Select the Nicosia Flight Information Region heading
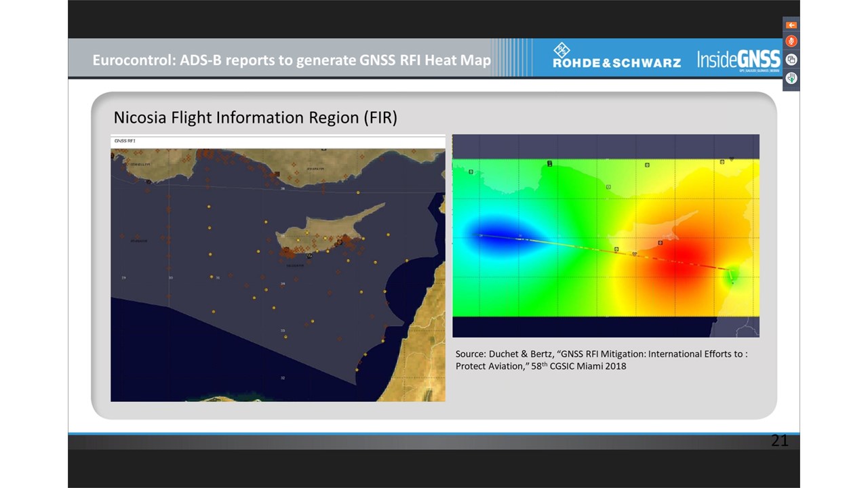The image size is (868, 488). [255, 117]
